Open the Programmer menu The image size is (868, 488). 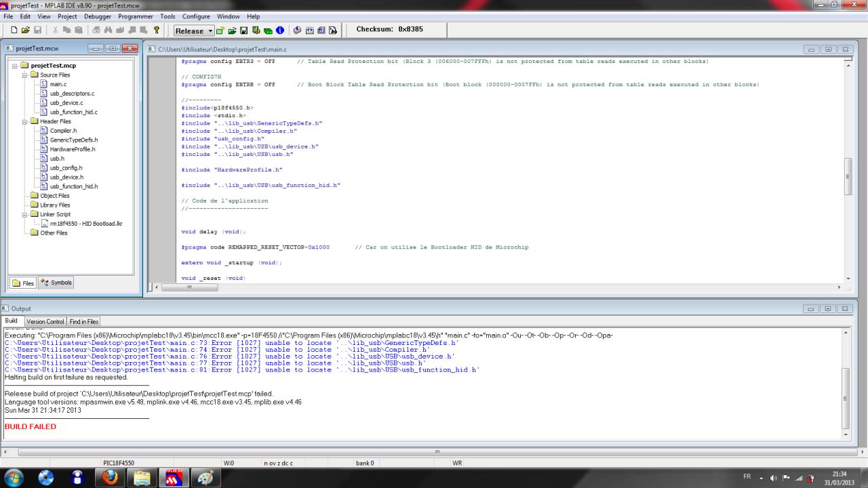[x=136, y=16]
